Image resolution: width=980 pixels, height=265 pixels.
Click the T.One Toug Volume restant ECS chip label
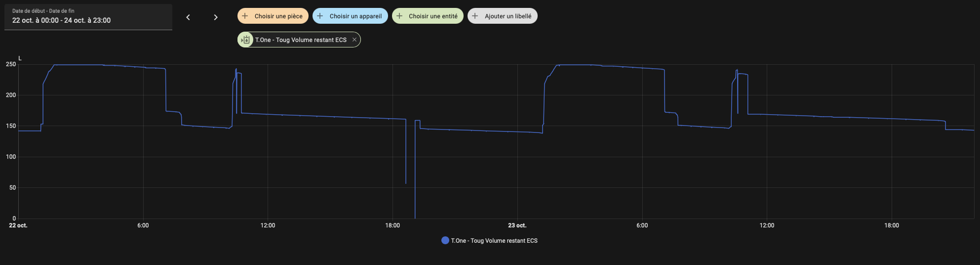click(301, 40)
